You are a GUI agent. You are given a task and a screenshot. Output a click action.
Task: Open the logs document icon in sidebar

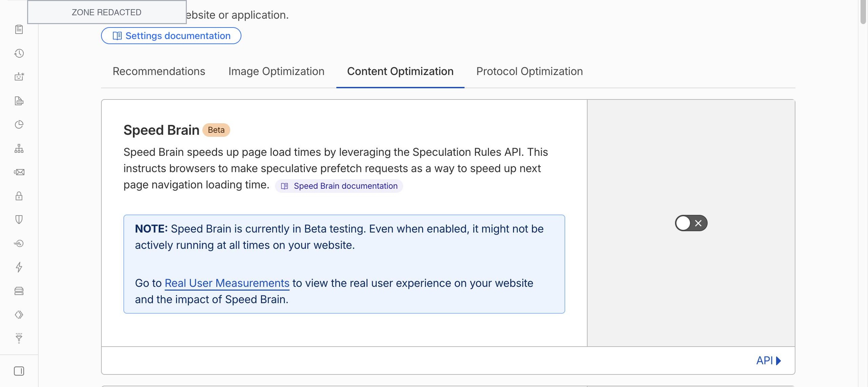(19, 101)
